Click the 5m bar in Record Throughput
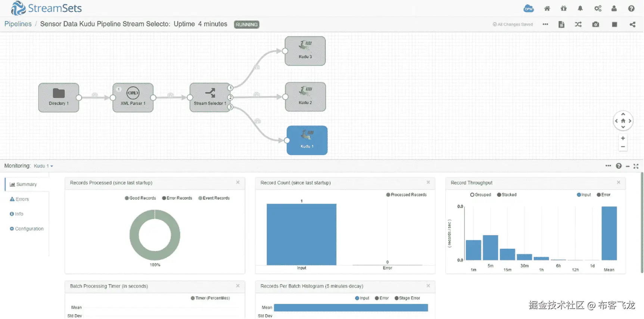The width and height of the screenshot is (644, 319). (x=491, y=247)
